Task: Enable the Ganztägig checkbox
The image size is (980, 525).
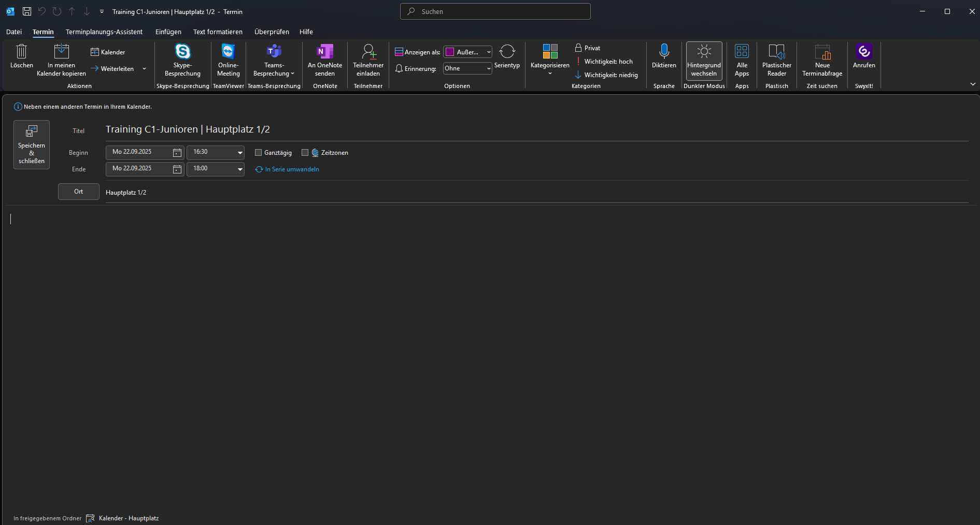Action: tap(259, 153)
